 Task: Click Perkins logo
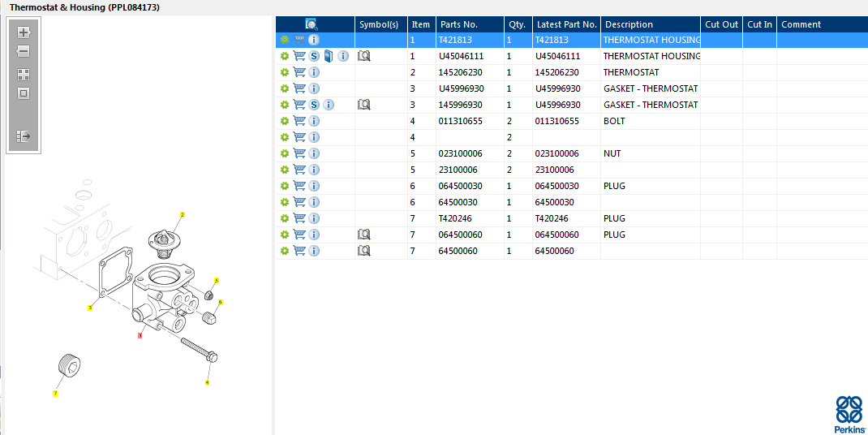click(x=849, y=415)
